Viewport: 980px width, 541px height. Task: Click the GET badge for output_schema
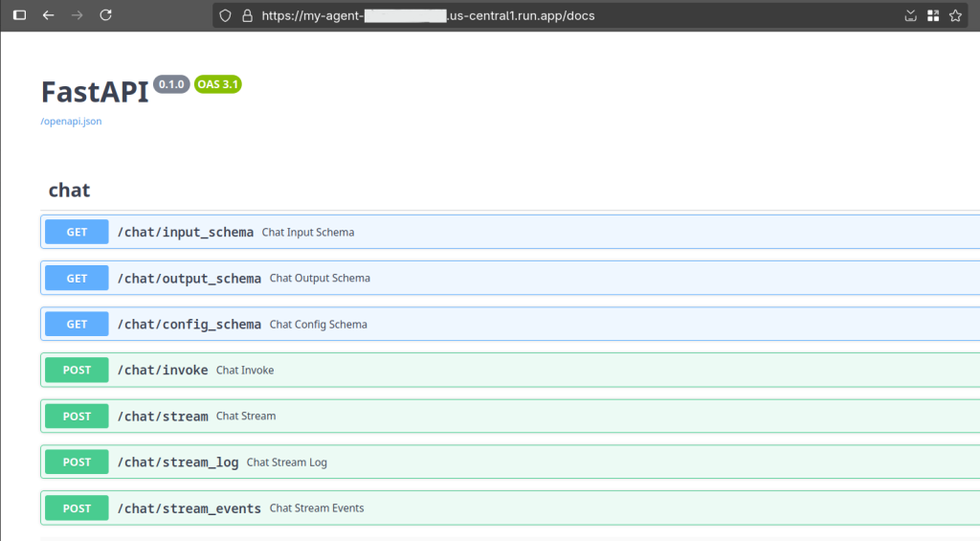click(77, 279)
